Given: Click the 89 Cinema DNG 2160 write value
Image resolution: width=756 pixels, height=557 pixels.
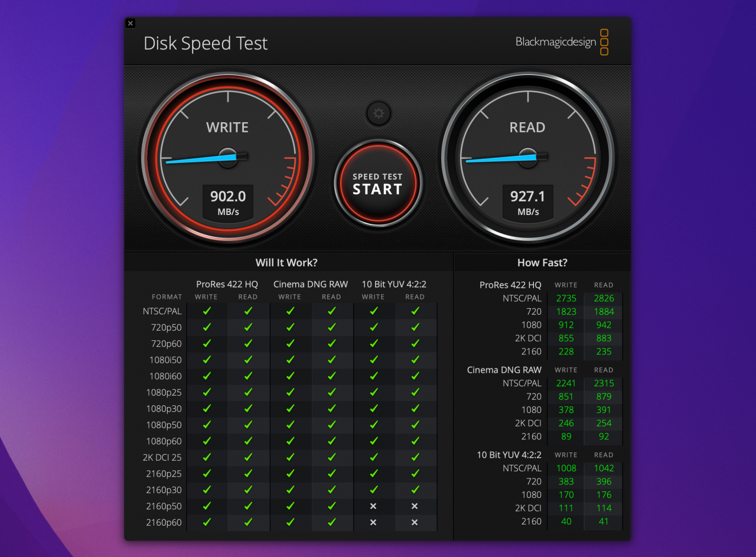Looking at the screenshot, I should click(x=566, y=437).
